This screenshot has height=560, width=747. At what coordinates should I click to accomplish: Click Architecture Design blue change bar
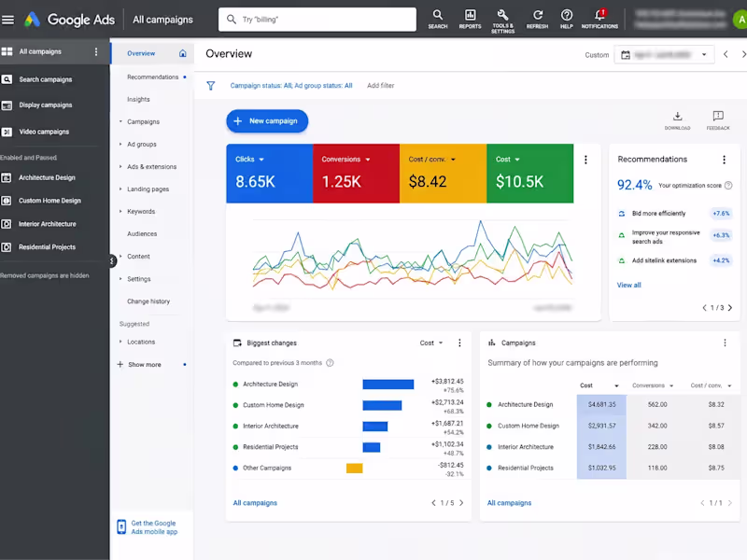[x=388, y=385]
